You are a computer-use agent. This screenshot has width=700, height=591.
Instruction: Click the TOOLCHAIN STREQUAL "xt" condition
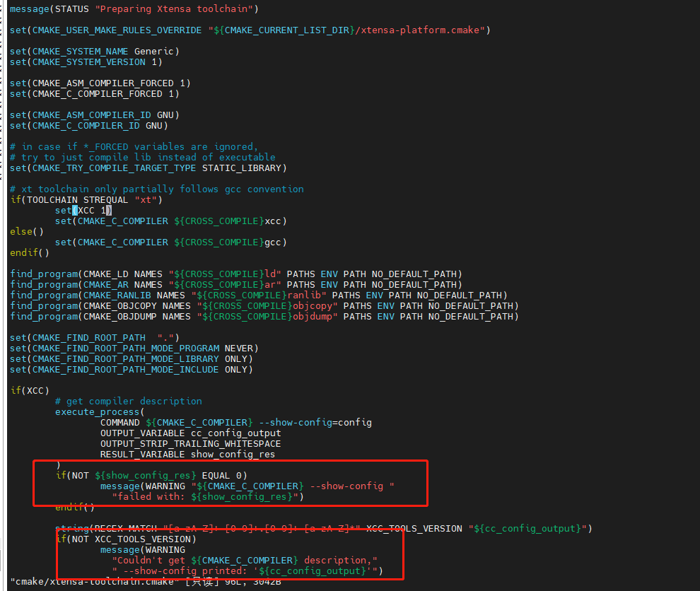[85, 199]
